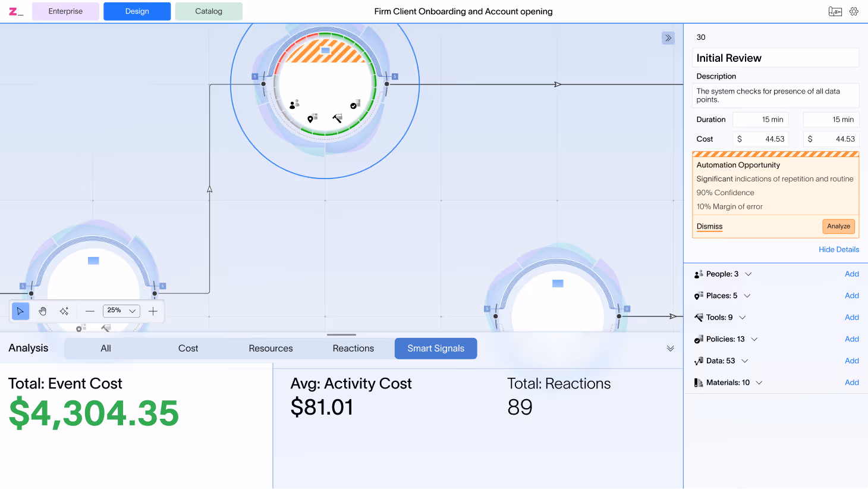Select the Reactions analysis tab
868x489 pixels.
(353, 349)
